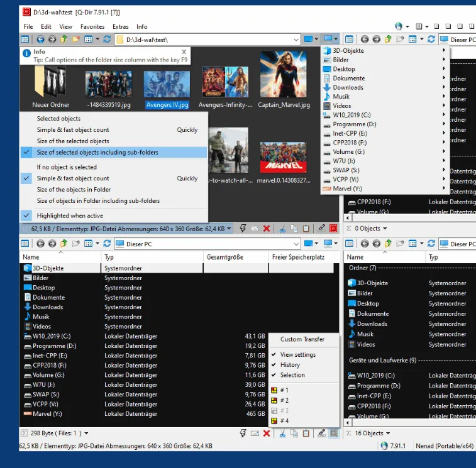Viewport: 476px width, 468px height.
Task: Click the 'Typ' column header in bottom-left pane
Action: [109, 257]
